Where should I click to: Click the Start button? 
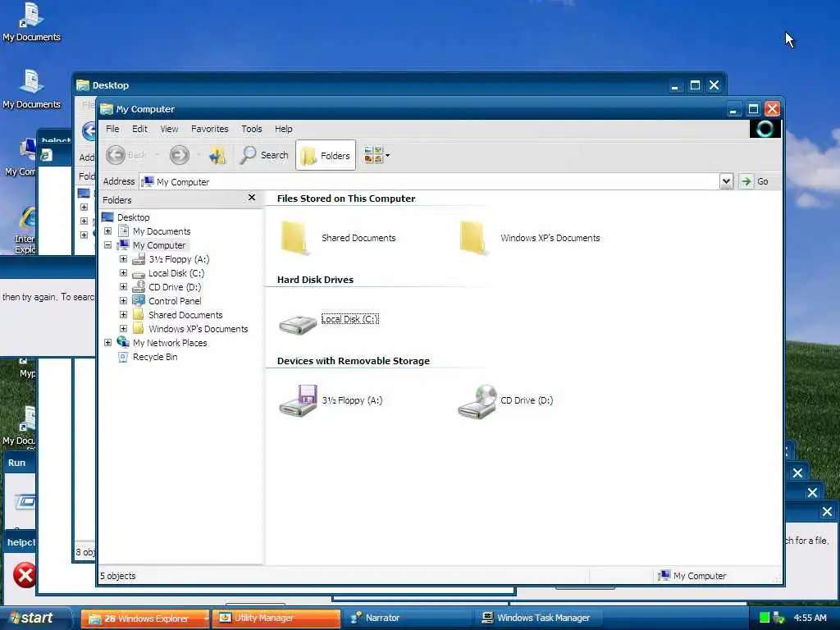click(34, 618)
